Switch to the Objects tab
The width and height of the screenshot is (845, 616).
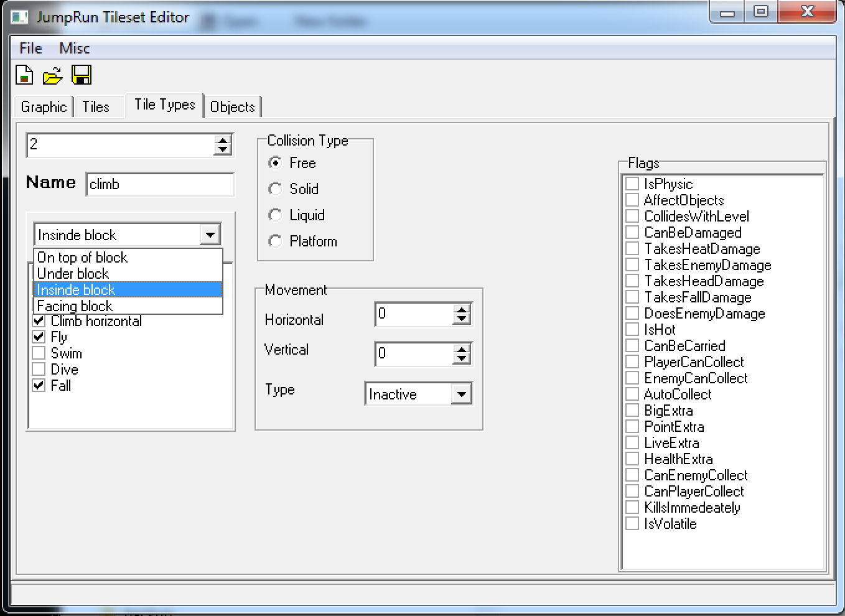point(232,106)
